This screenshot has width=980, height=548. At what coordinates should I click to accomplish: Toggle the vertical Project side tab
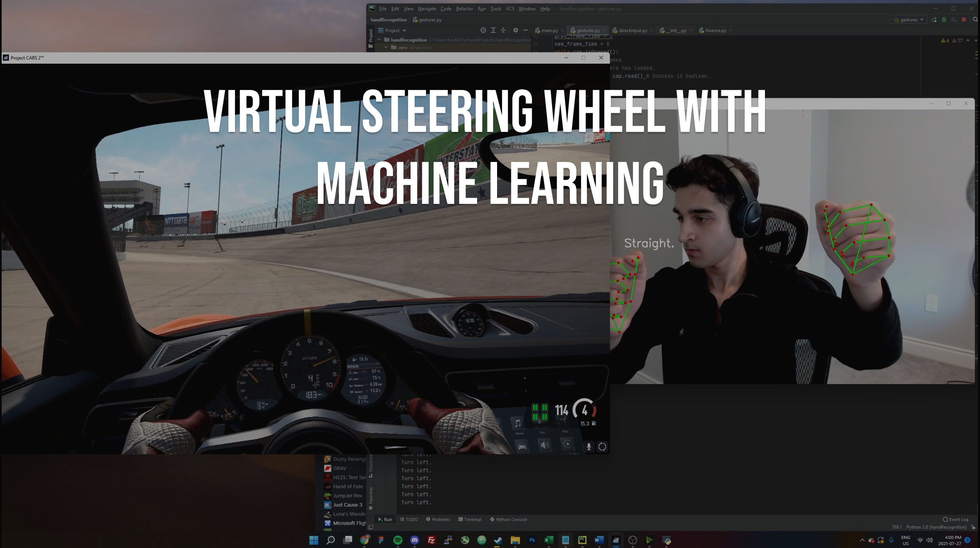pyautogui.click(x=371, y=37)
